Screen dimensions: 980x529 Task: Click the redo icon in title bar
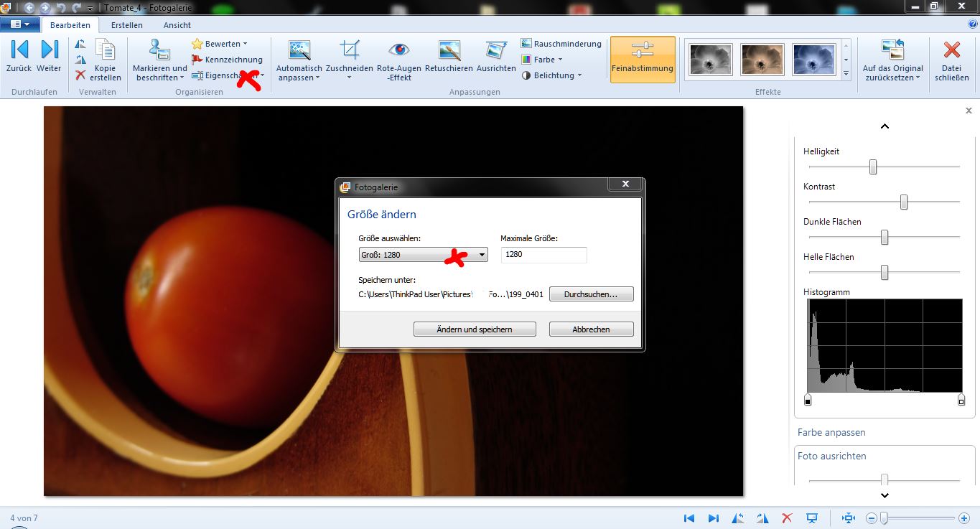click(x=76, y=8)
